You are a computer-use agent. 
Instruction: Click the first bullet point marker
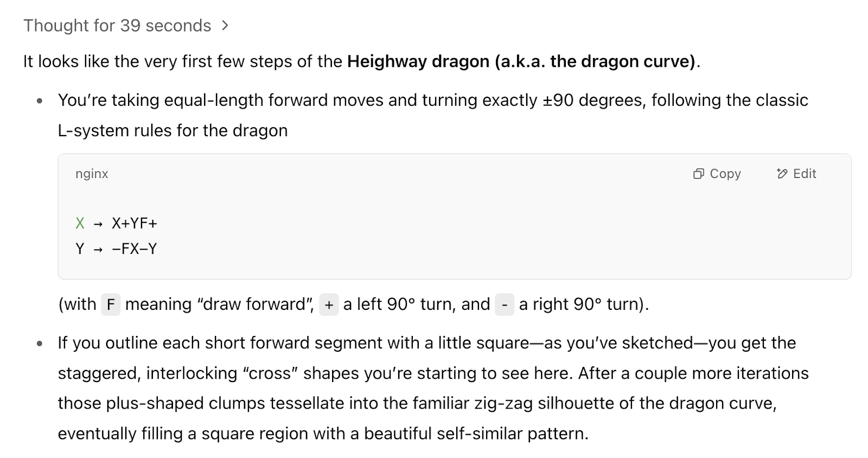pyautogui.click(x=39, y=101)
